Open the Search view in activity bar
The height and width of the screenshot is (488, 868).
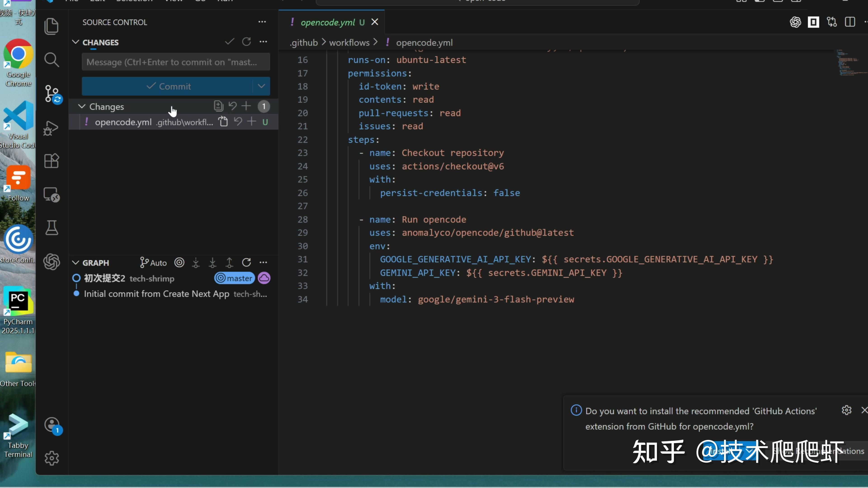coord(52,60)
